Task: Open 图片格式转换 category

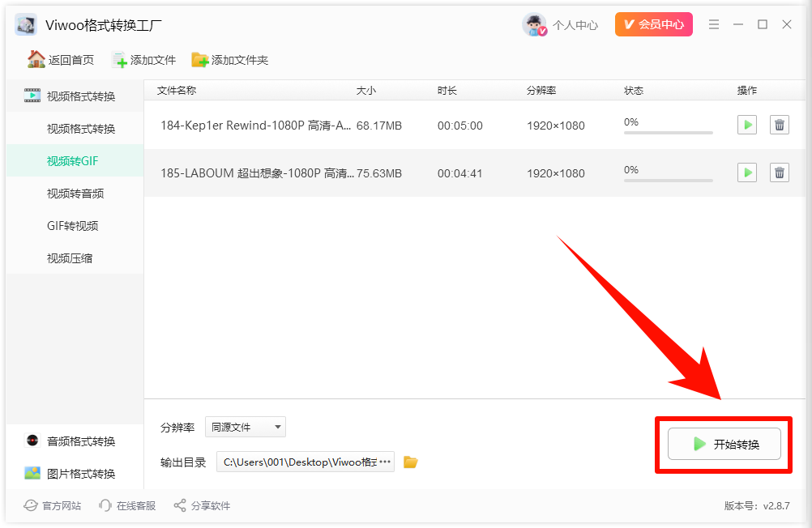Action: [x=75, y=473]
